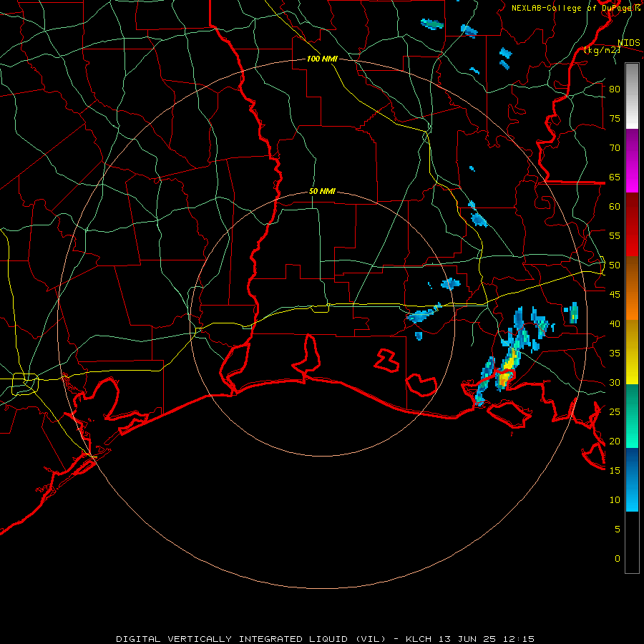Click the color scale value 25
644x644 pixels.
615,412
